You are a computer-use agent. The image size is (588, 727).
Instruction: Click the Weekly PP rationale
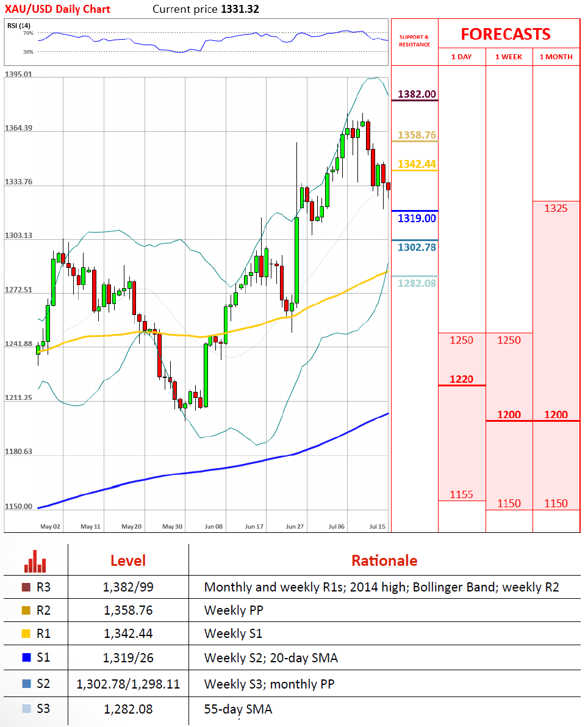tap(234, 610)
